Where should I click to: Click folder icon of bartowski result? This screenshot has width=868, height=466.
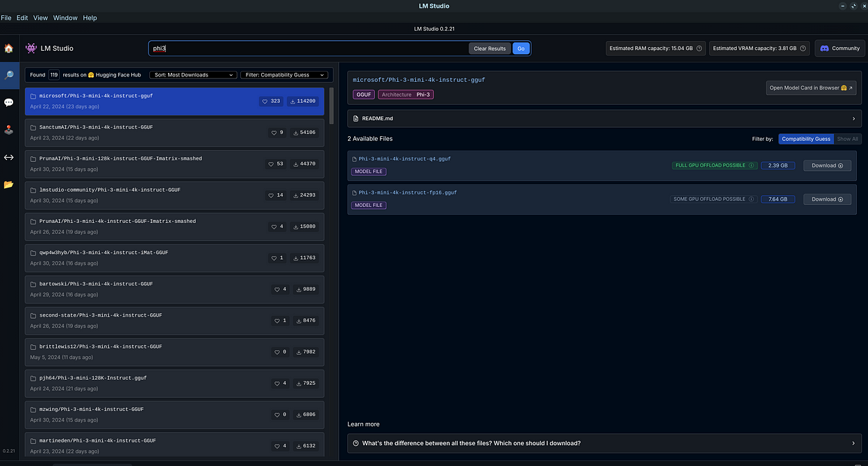[x=33, y=284]
